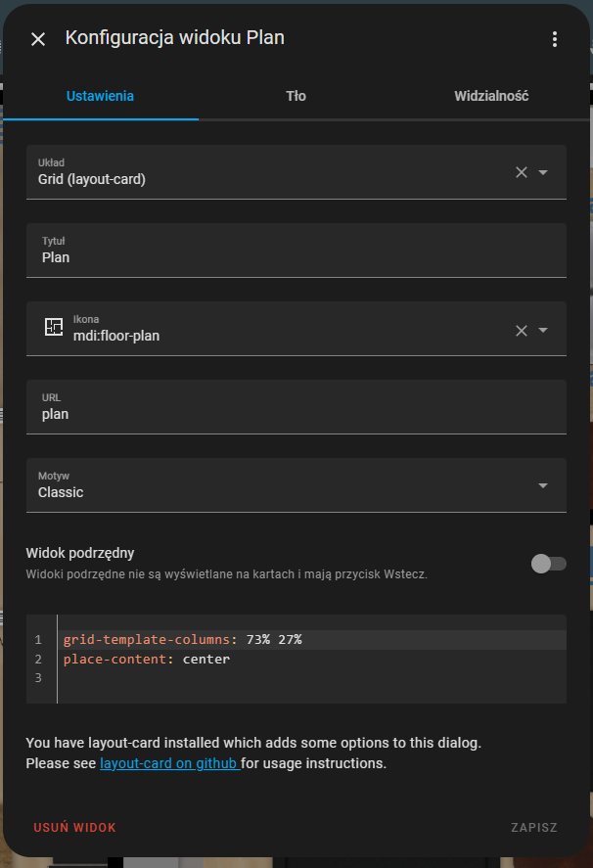593x868 pixels.
Task: Click the Tytuł field containing Plan
Action: (x=296, y=251)
